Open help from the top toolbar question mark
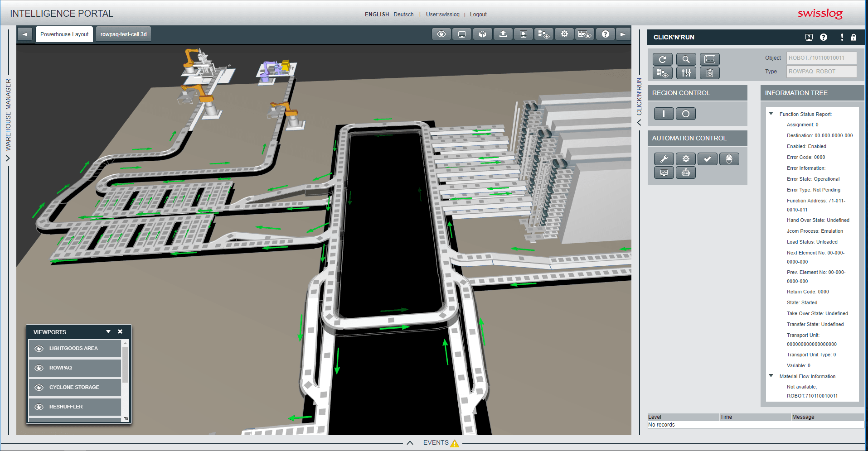The width and height of the screenshot is (868, 451). click(x=606, y=34)
